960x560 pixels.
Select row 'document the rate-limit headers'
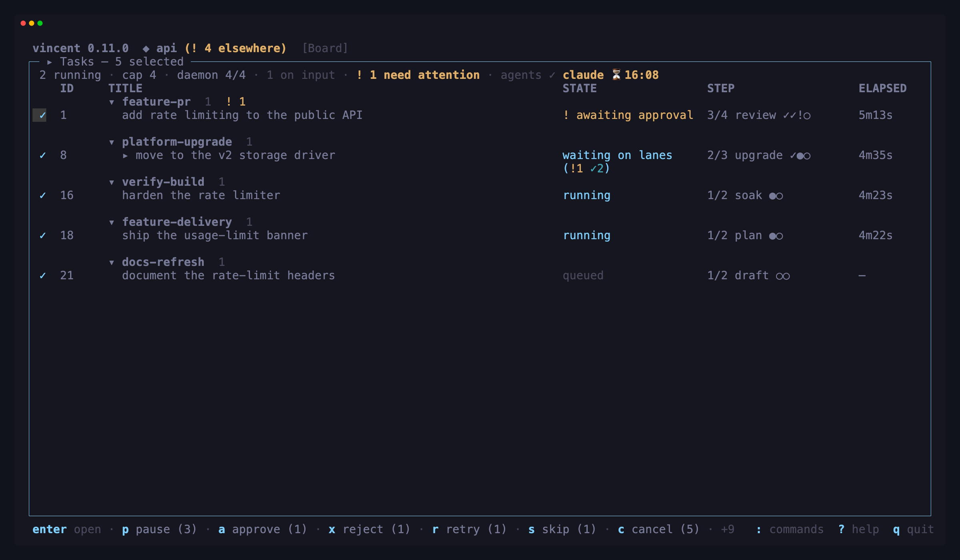tap(480, 276)
